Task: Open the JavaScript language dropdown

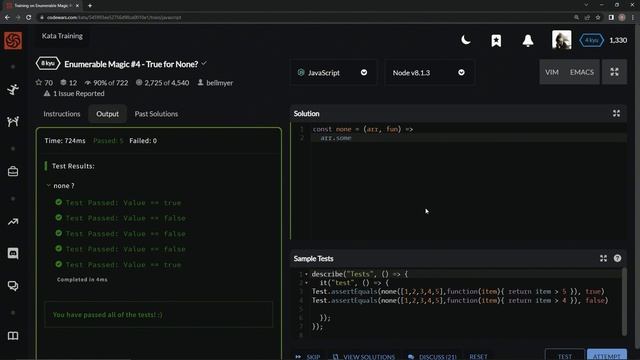Action: pyautogui.click(x=333, y=73)
